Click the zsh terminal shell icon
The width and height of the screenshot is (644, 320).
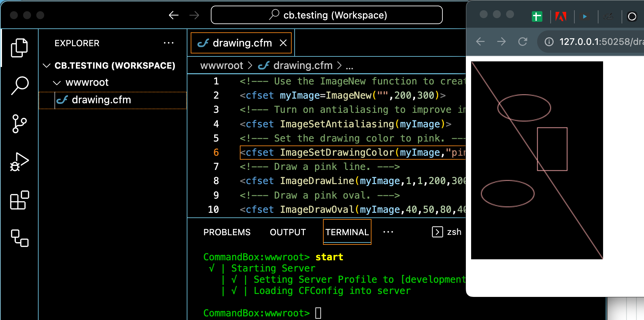point(437,232)
